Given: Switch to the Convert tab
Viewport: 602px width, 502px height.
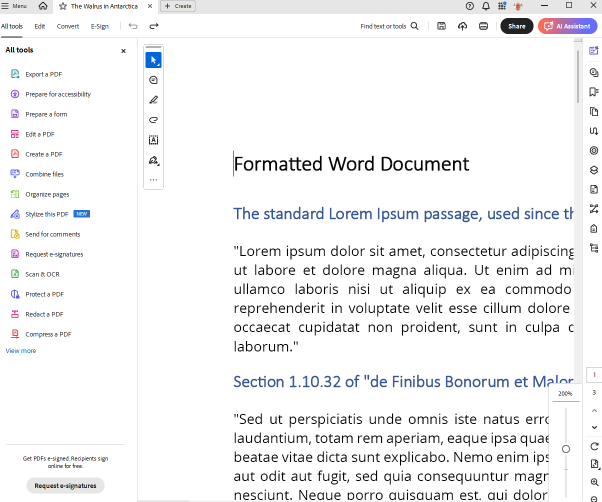Looking at the screenshot, I should [x=68, y=26].
